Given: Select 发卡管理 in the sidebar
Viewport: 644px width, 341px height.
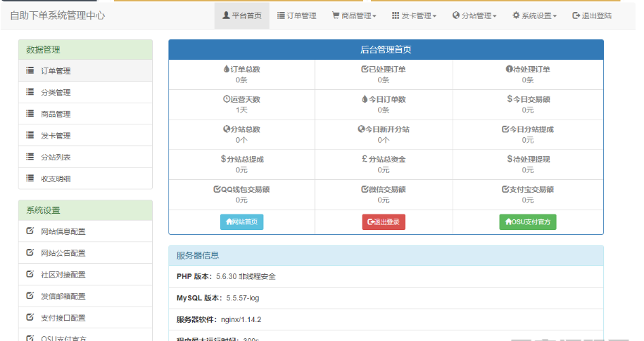Looking at the screenshot, I should [x=85, y=136].
